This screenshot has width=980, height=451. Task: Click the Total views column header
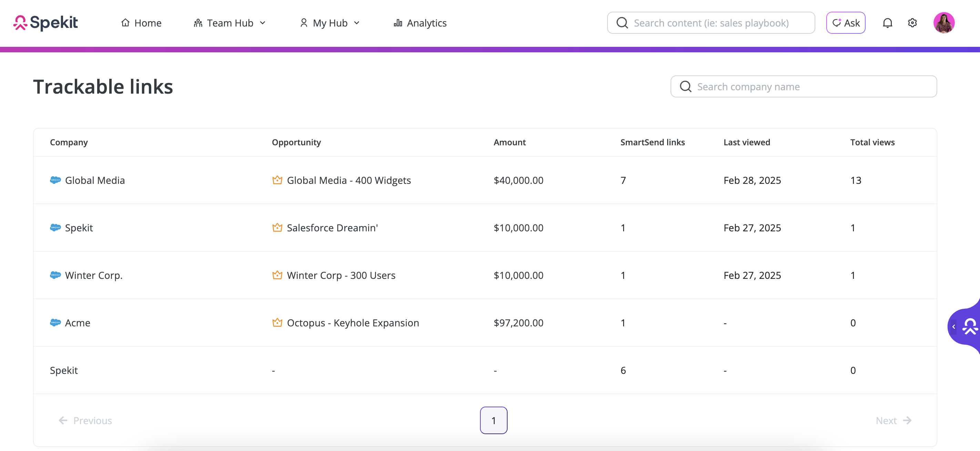(872, 143)
